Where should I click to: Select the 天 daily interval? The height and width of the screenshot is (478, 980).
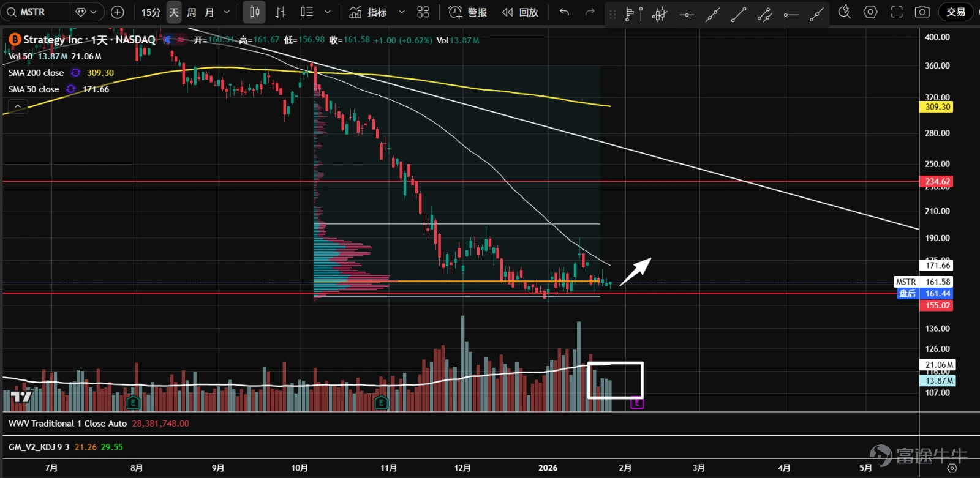pos(174,12)
